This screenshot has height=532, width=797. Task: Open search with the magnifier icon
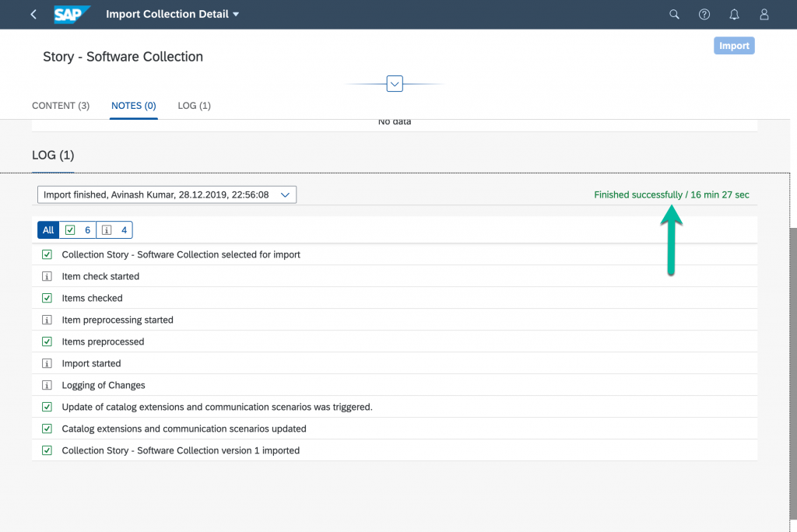pyautogui.click(x=674, y=14)
